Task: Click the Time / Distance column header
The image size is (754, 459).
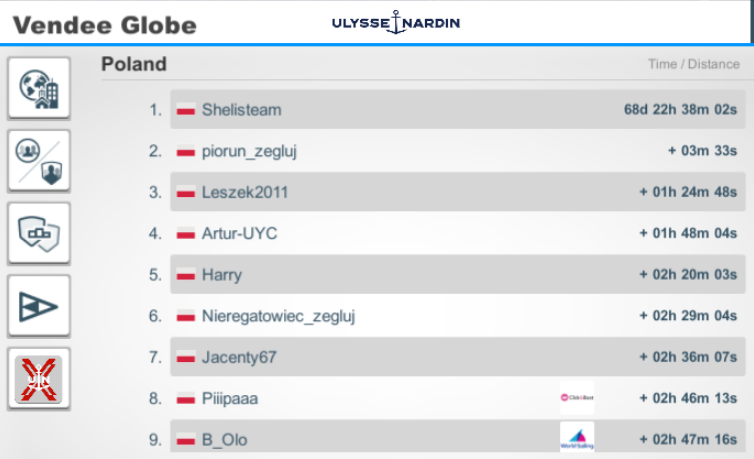Action: tap(693, 64)
